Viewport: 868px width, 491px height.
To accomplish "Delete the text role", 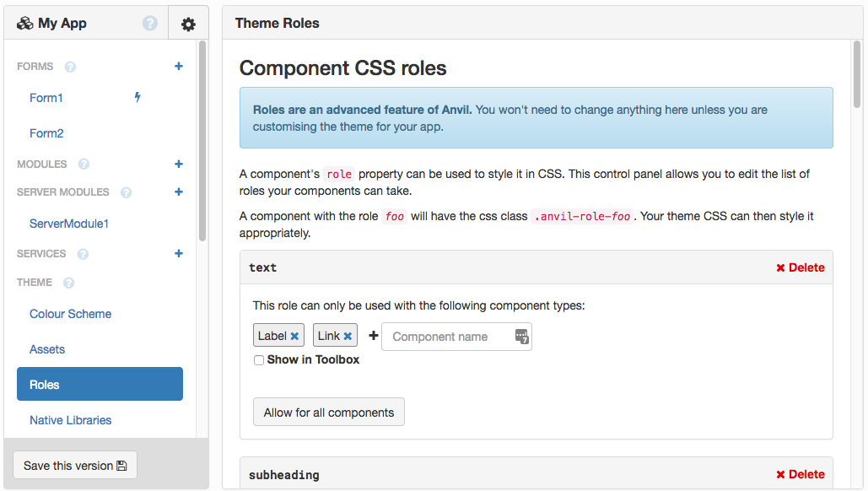I will 801,267.
